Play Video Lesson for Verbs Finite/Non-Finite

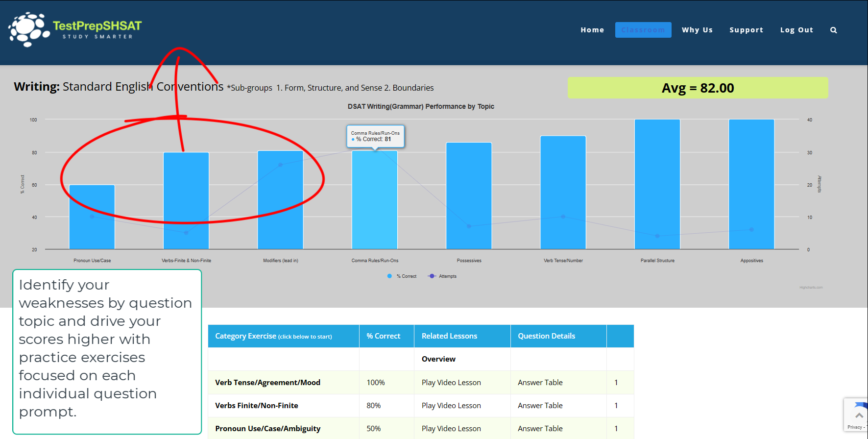point(451,406)
